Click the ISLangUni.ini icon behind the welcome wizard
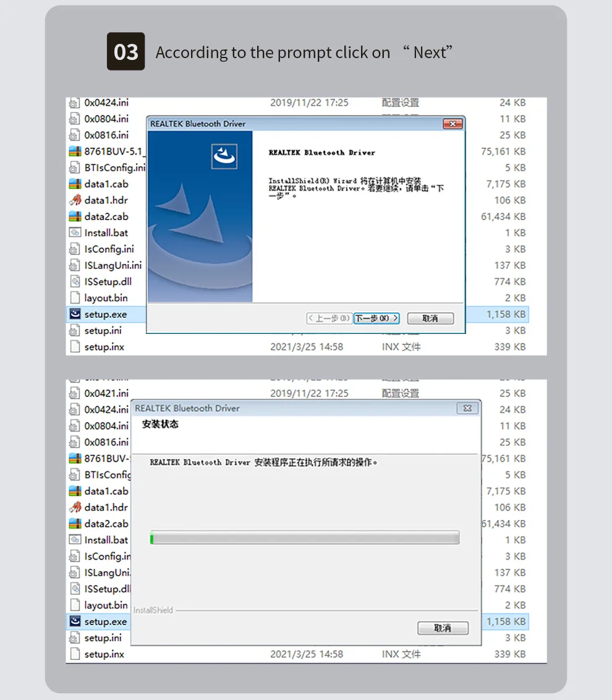Image resolution: width=612 pixels, height=700 pixels. [x=75, y=265]
